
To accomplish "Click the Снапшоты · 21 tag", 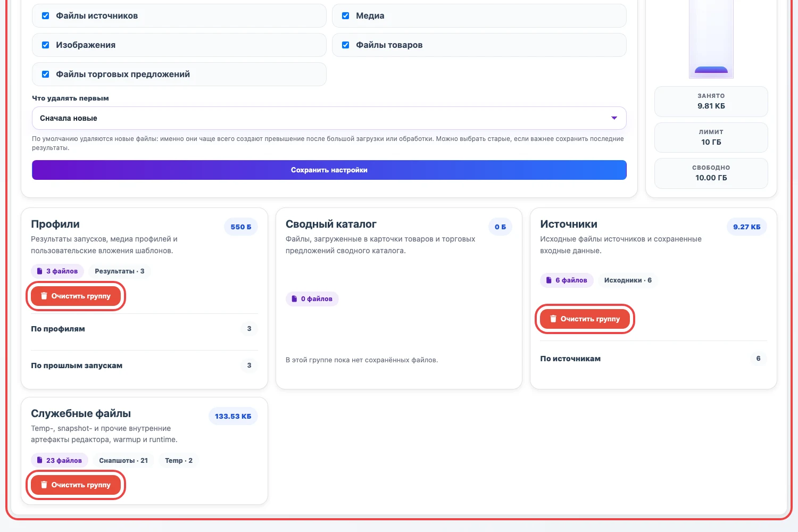I will 123,461.
